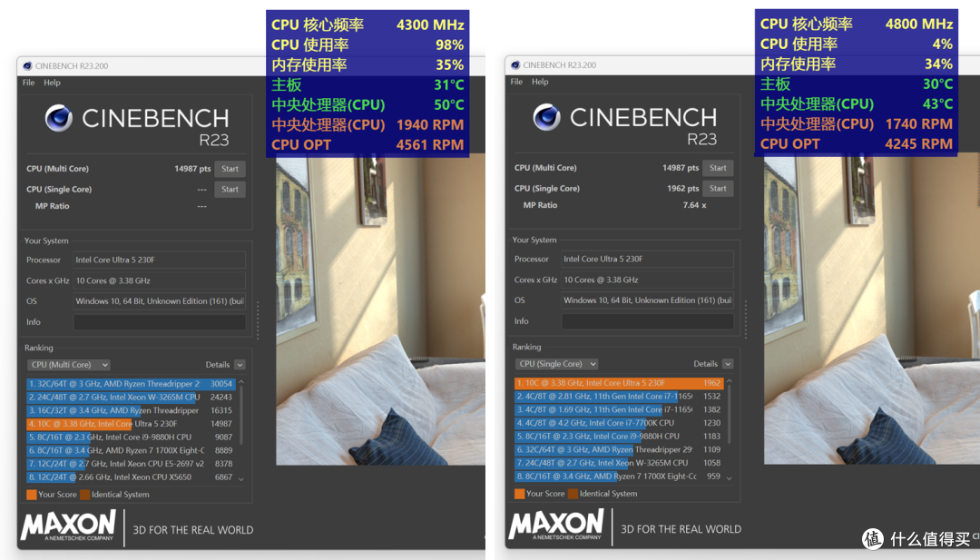The image size is (980, 560).
Task: Expand Details dropdown in right window ranking
Action: 728,364
